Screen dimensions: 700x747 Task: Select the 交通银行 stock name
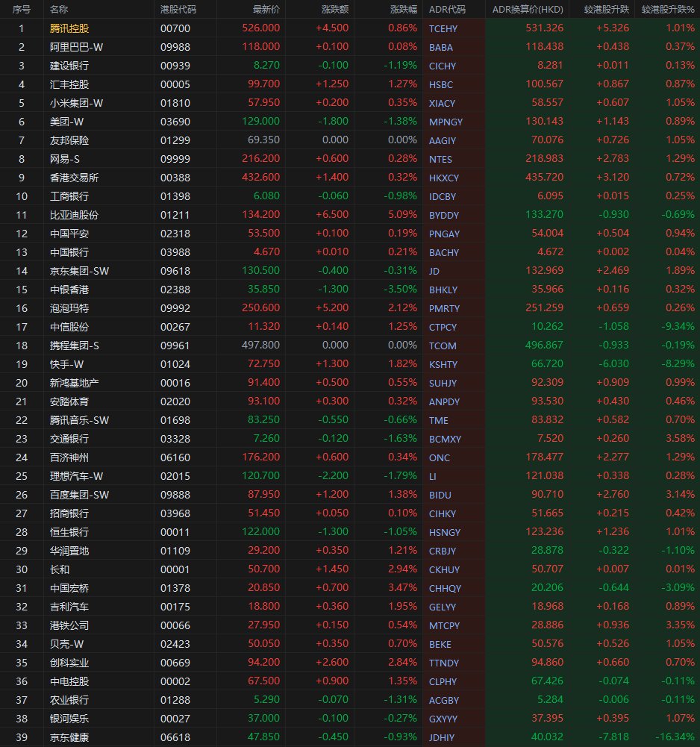(69, 439)
